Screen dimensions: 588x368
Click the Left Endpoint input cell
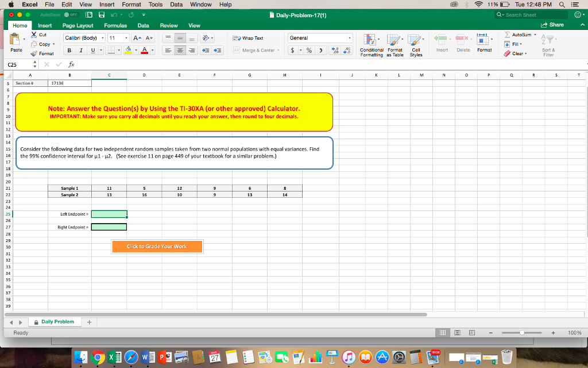109,214
